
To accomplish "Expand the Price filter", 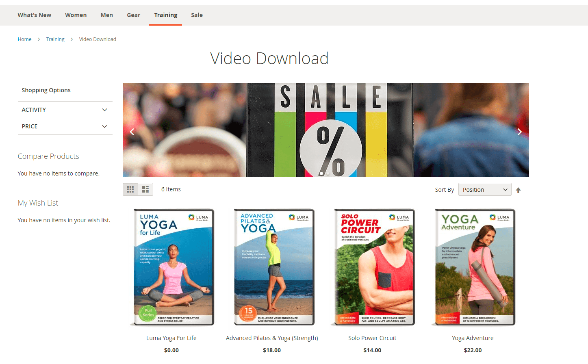I will [x=65, y=126].
